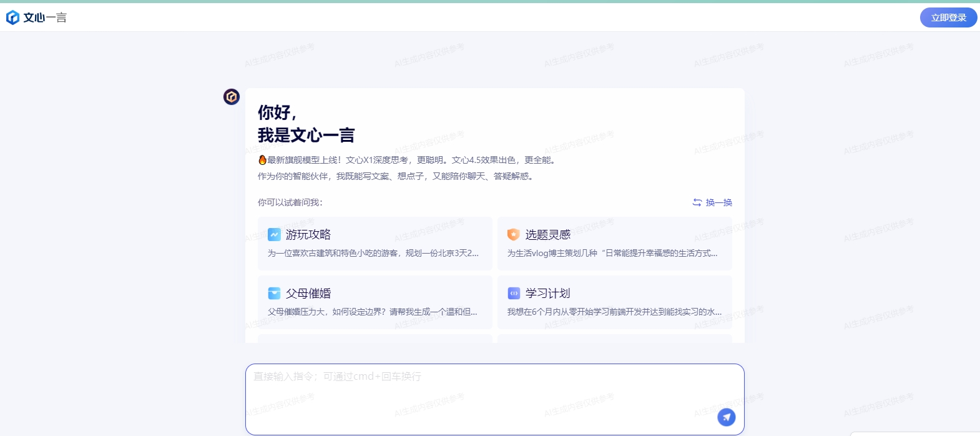Image resolution: width=980 pixels, height=436 pixels.
Task: Click the 父母催婚 blue box icon
Action: point(274,293)
